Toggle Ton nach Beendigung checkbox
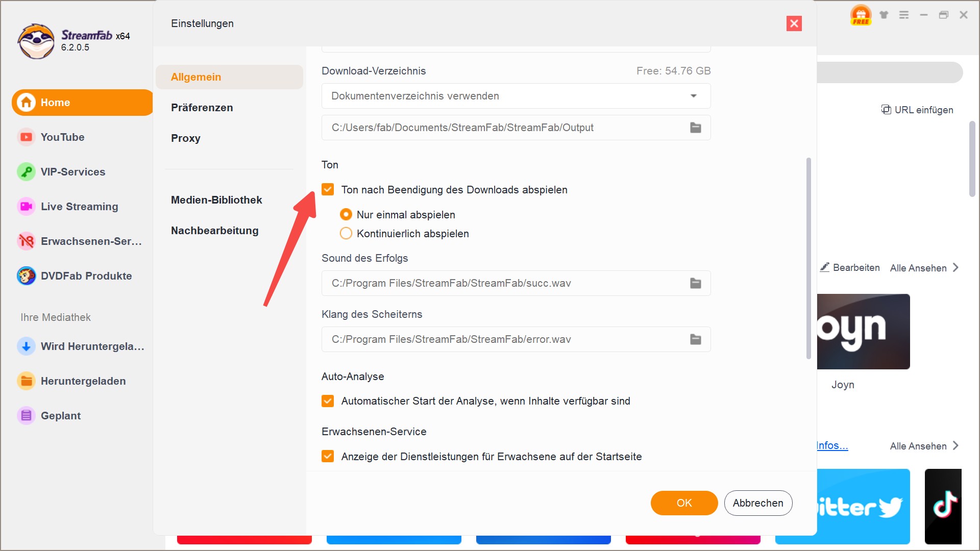The image size is (980, 551). point(327,189)
